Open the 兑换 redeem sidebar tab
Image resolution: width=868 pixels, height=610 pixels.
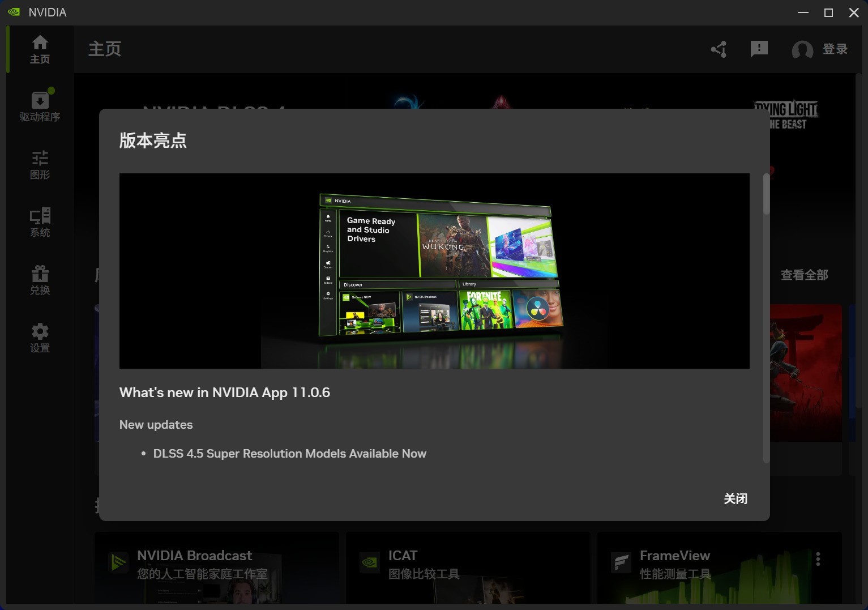point(40,280)
